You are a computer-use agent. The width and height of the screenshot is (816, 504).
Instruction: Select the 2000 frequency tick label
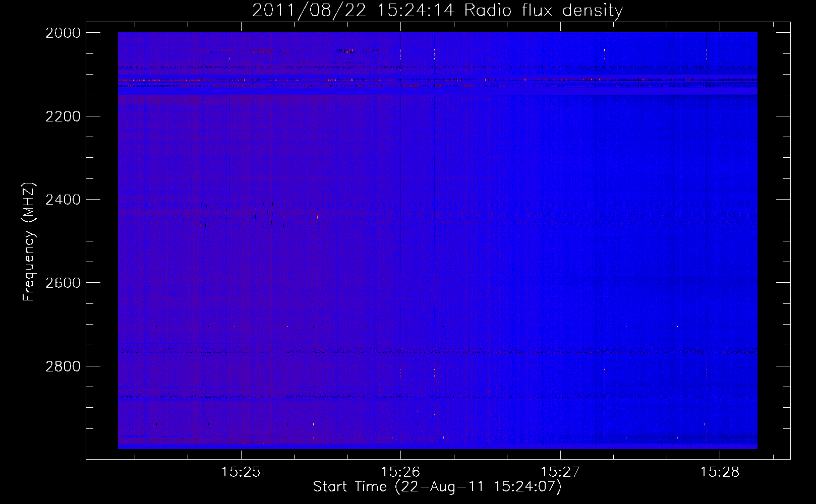[x=63, y=33]
